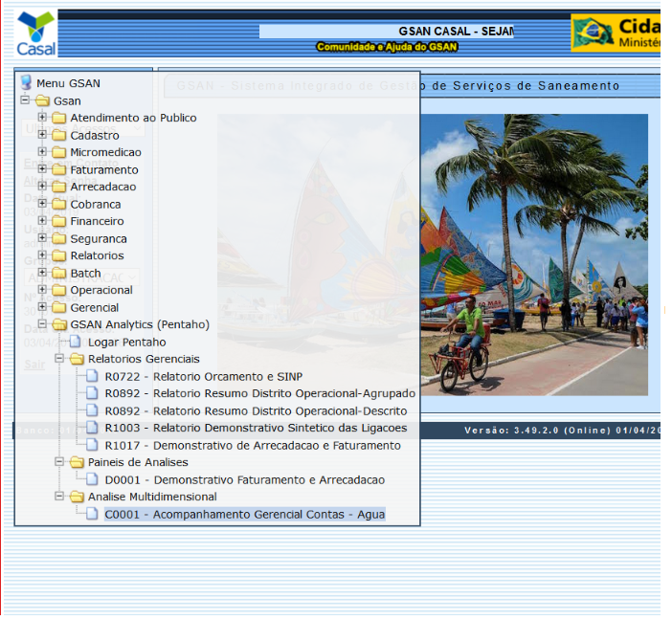Collapse the GSAN Analytics (Pentaho) node
This screenshot has height=620, width=672.
click(42, 324)
